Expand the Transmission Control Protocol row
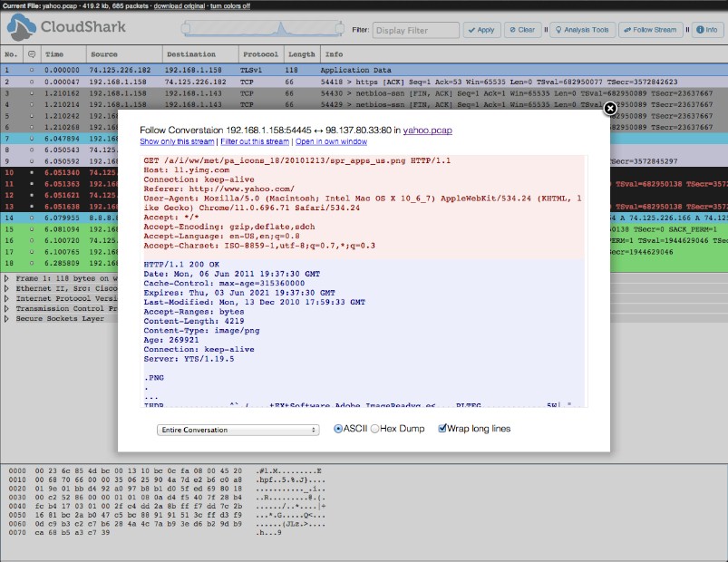 [x=6, y=308]
